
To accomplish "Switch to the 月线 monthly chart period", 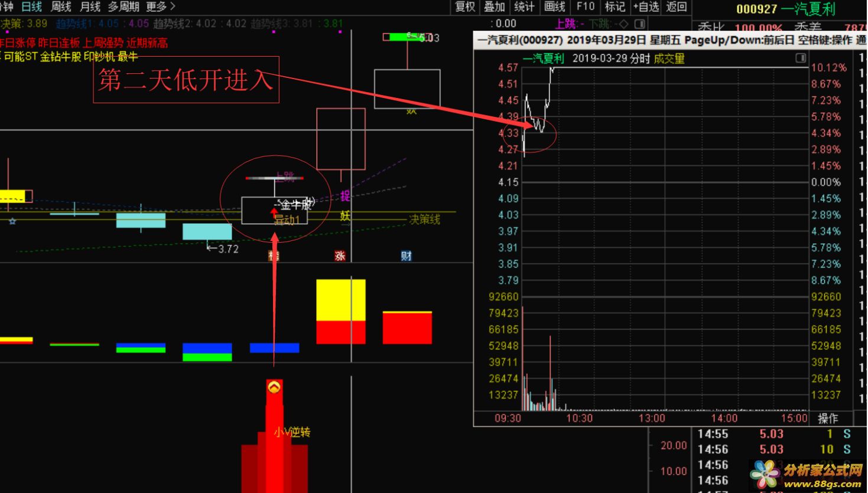I will coord(90,6).
